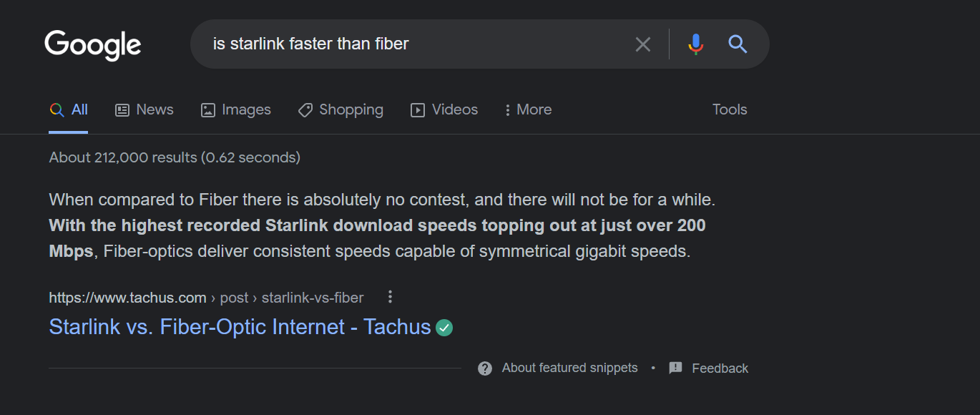Submit search with magnifying glass icon
Screen dimensions: 980x415
pyautogui.click(x=738, y=44)
